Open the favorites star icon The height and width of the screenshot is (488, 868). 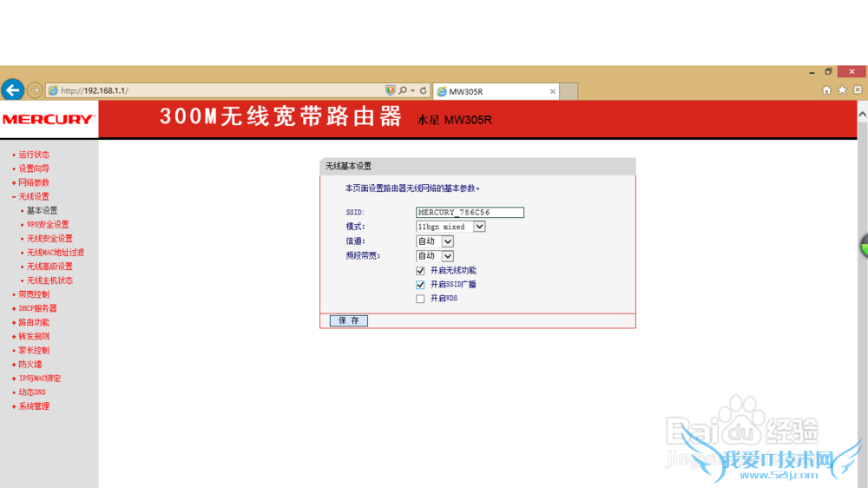[842, 89]
